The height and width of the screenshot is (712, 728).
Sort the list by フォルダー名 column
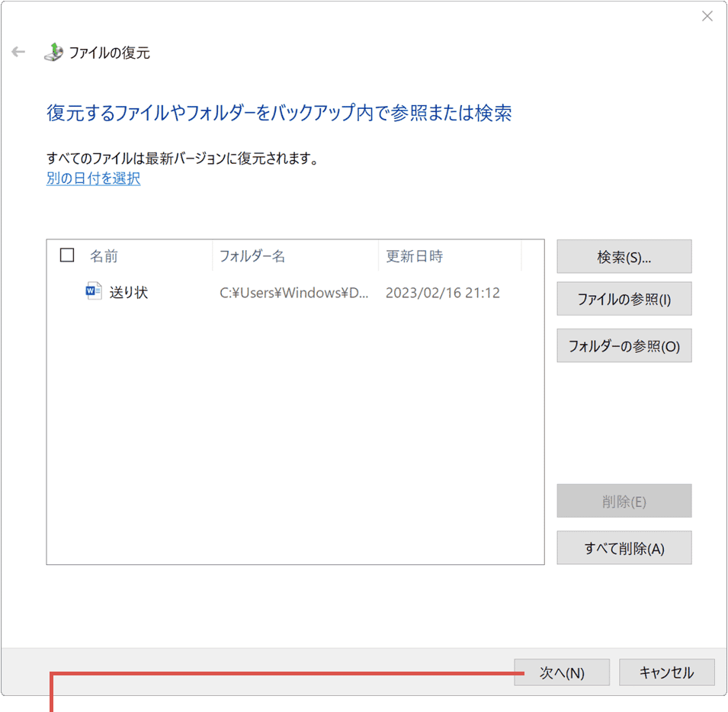tap(252, 256)
